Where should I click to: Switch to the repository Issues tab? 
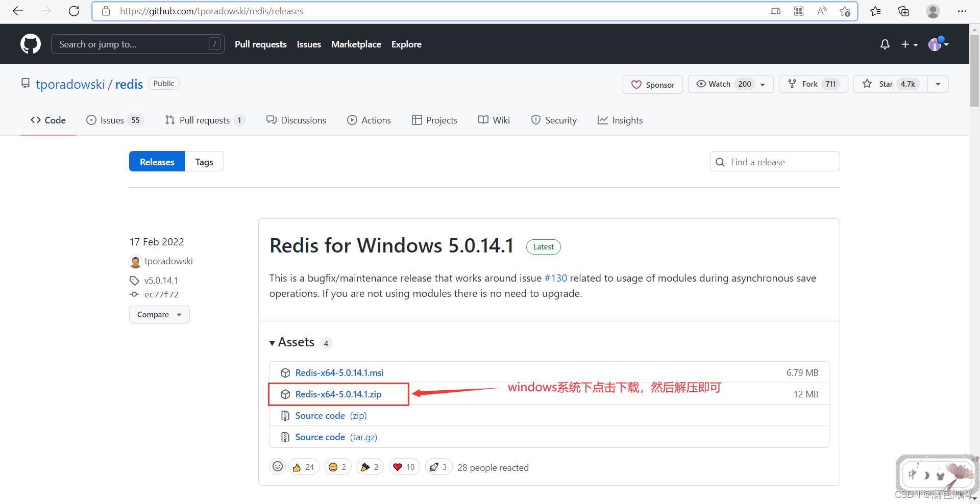115,120
